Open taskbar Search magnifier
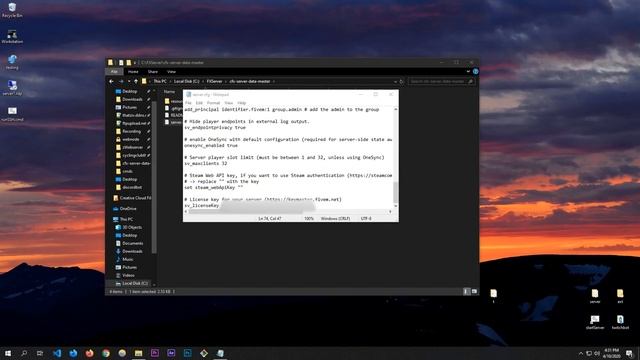Viewport: 640px width, 360px height. pyautogui.click(x=24, y=353)
